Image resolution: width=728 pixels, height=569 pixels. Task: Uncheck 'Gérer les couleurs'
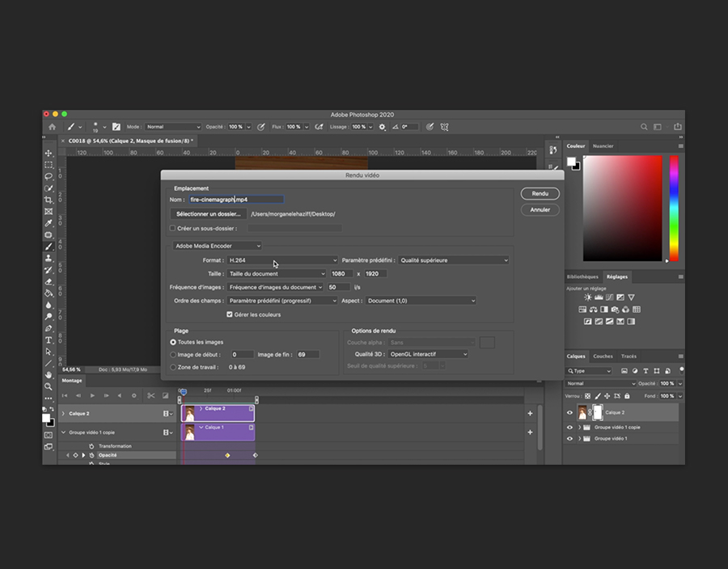tap(230, 314)
